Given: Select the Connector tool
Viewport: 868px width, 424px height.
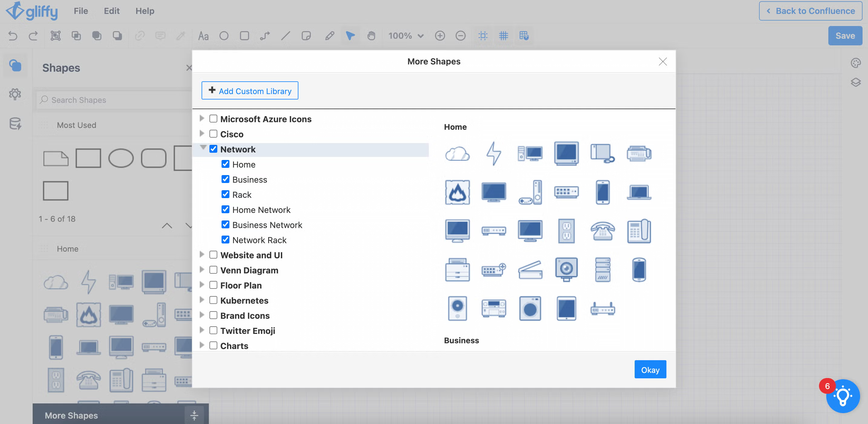Looking at the screenshot, I should [265, 36].
